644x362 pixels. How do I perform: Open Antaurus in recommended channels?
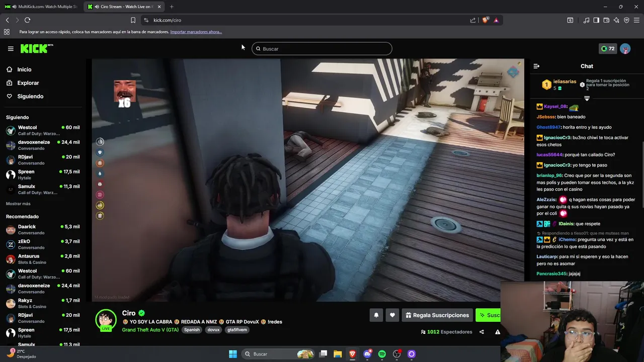point(43,259)
